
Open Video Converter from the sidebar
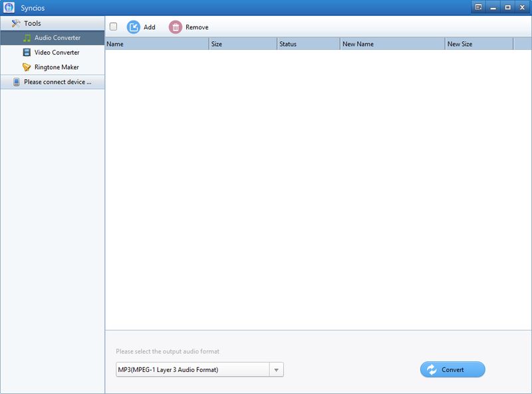click(53, 53)
